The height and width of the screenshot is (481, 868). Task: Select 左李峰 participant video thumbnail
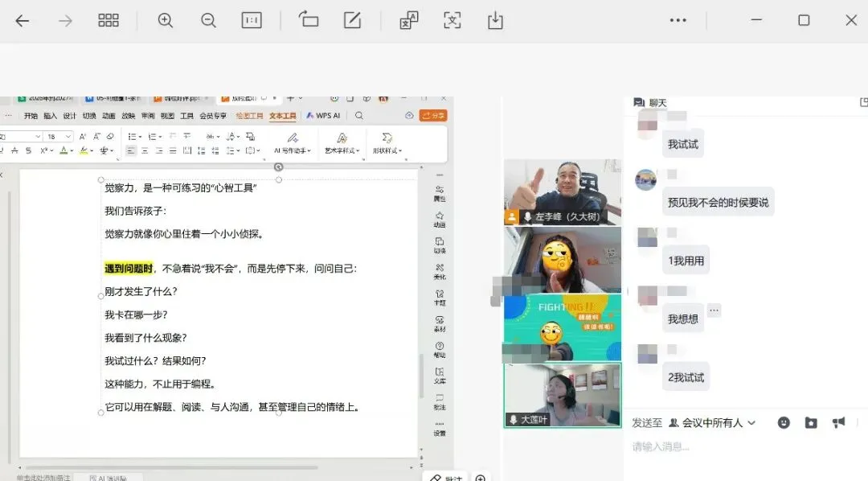tap(563, 192)
